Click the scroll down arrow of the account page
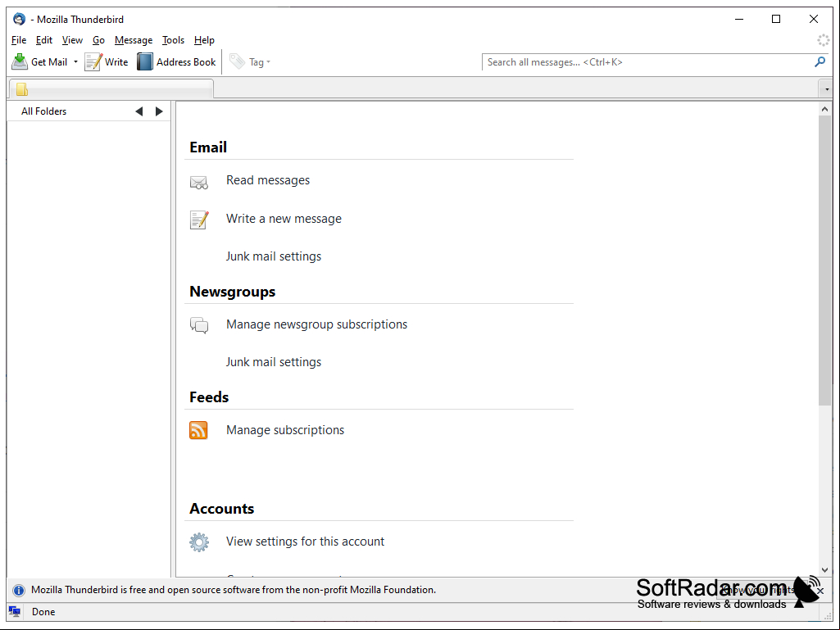 (x=825, y=570)
